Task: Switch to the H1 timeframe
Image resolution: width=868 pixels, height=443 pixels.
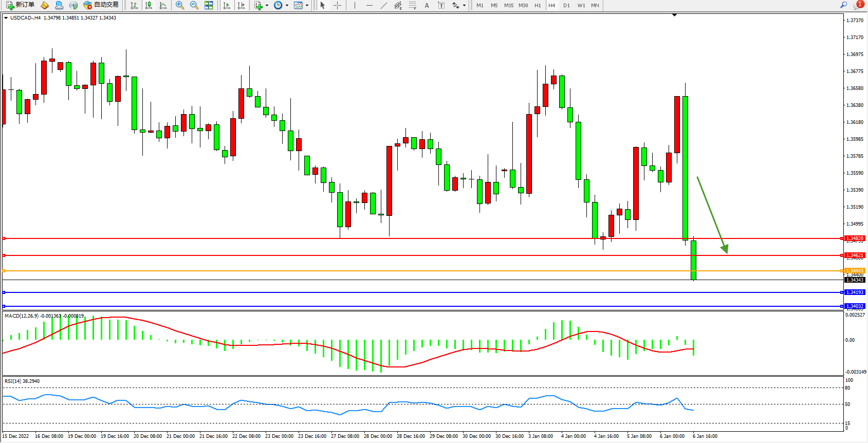Action: point(538,5)
